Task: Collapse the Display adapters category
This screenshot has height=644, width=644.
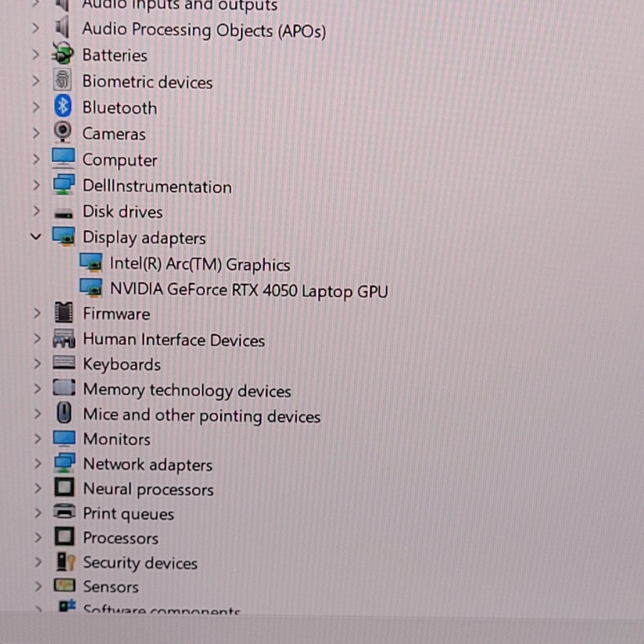Action: (x=36, y=237)
